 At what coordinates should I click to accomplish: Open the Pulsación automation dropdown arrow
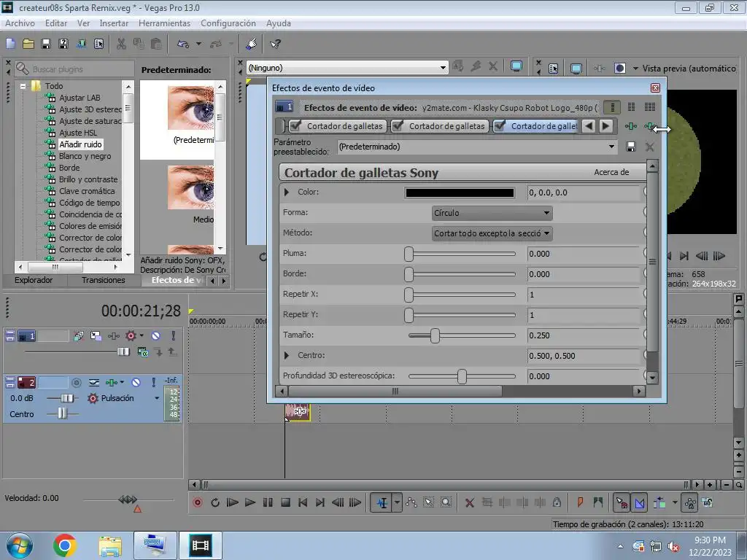157,398
